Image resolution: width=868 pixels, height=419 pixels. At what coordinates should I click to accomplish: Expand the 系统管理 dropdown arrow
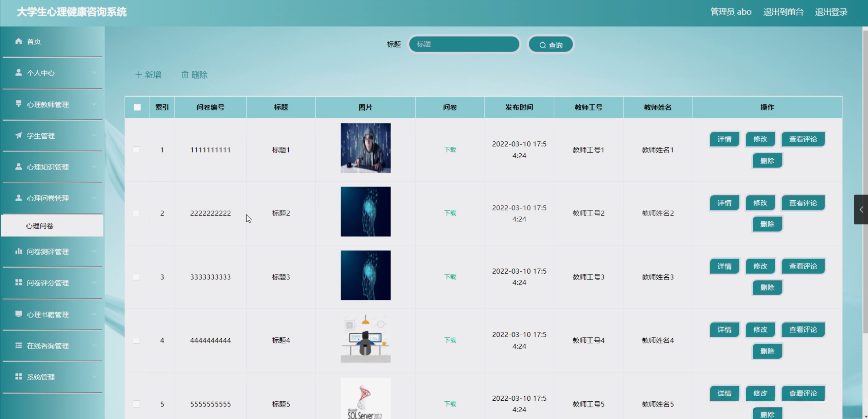[x=94, y=377]
